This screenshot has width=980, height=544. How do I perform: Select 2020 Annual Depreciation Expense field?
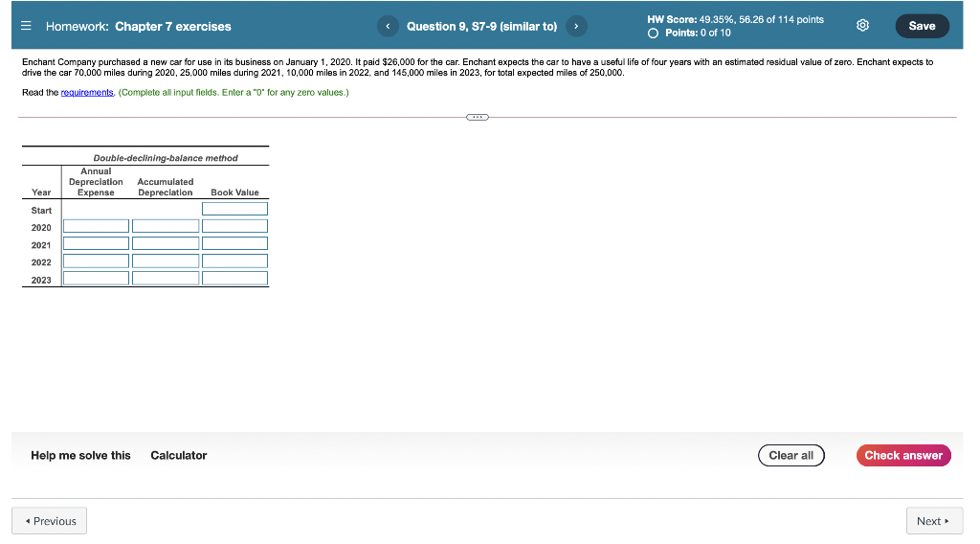97,226
